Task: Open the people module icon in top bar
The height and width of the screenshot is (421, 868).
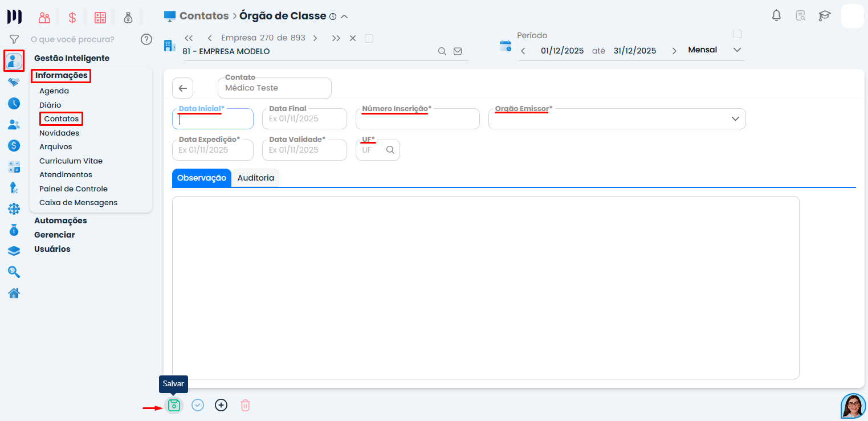Action: (x=44, y=17)
